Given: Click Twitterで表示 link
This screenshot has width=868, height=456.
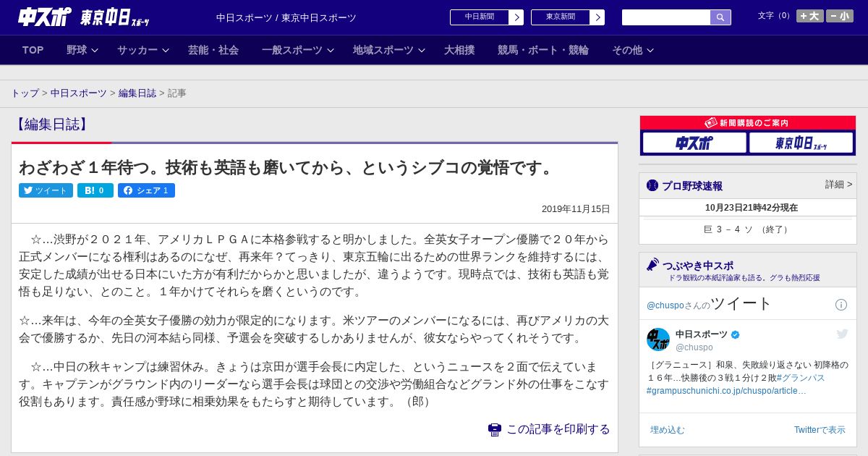Looking at the screenshot, I should point(820,430).
